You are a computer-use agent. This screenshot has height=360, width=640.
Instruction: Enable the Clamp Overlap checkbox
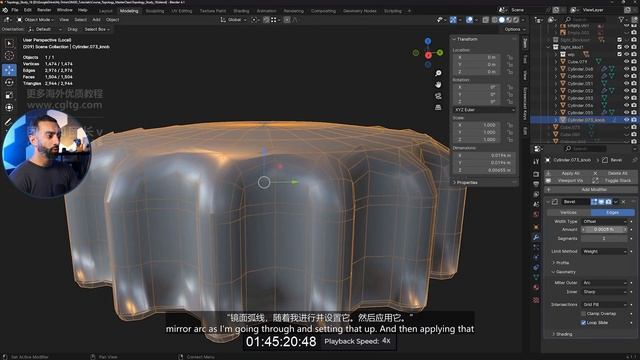coord(583,313)
